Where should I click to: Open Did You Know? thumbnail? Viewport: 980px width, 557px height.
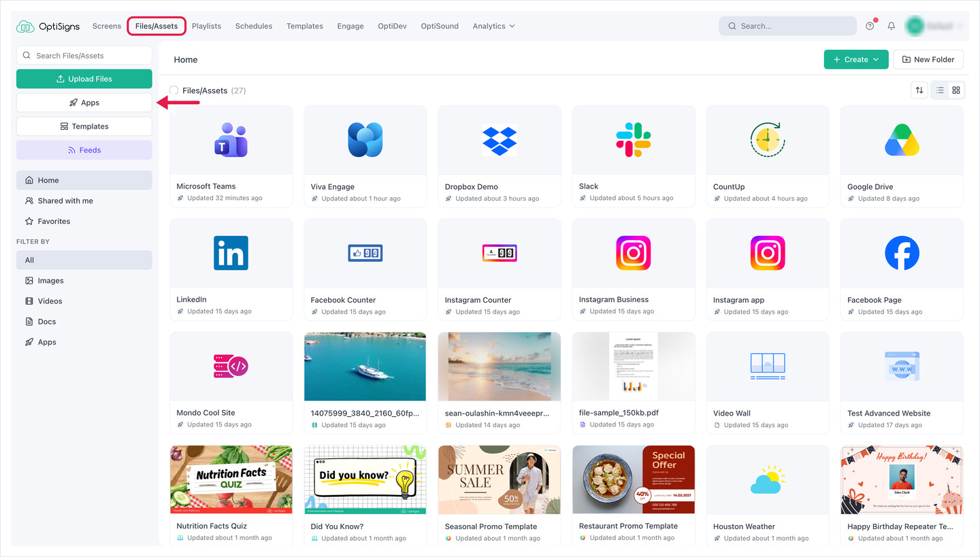[365, 479]
